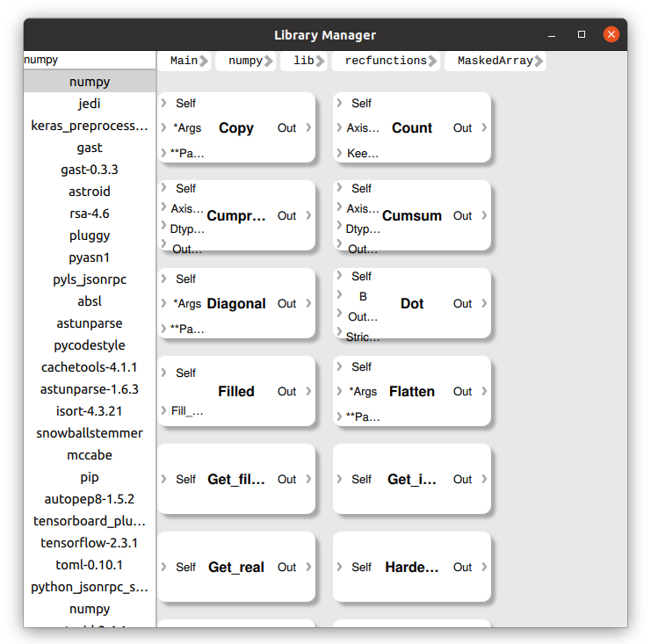Choose pycodestyle from the list
Screen dimensions: 651x644
(x=90, y=345)
